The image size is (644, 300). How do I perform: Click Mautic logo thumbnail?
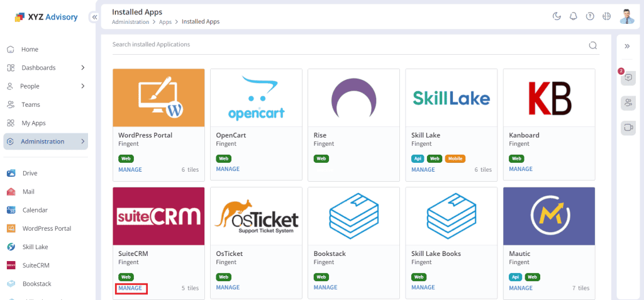pyautogui.click(x=549, y=216)
